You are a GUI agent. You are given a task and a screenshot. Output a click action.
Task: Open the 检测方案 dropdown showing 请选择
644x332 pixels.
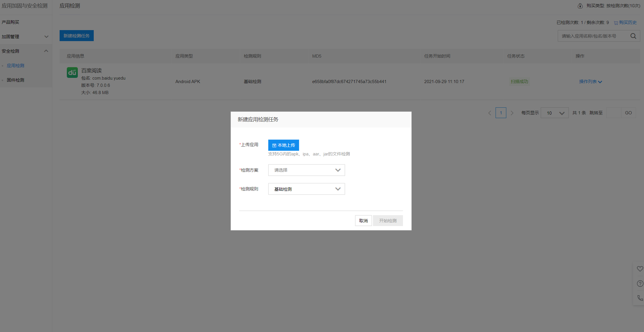coord(306,170)
